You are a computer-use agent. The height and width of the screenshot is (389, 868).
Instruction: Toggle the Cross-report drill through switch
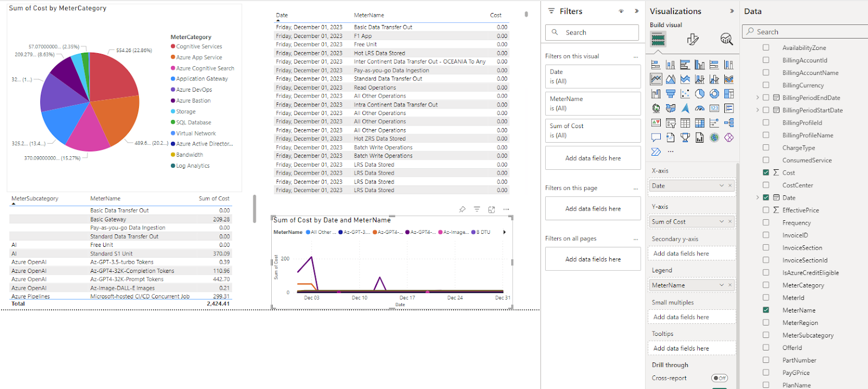[719, 378]
